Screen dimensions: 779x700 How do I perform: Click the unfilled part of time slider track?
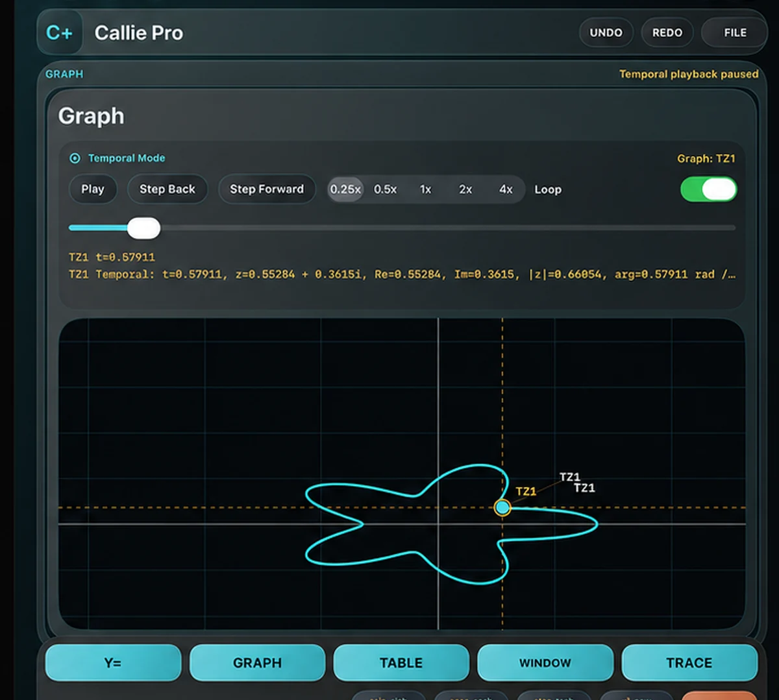[448, 228]
